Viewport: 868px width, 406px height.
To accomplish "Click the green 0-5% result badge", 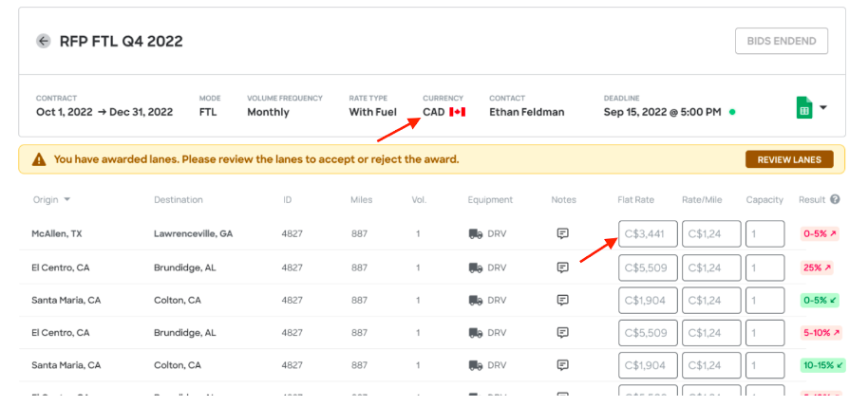I will click(820, 301).
